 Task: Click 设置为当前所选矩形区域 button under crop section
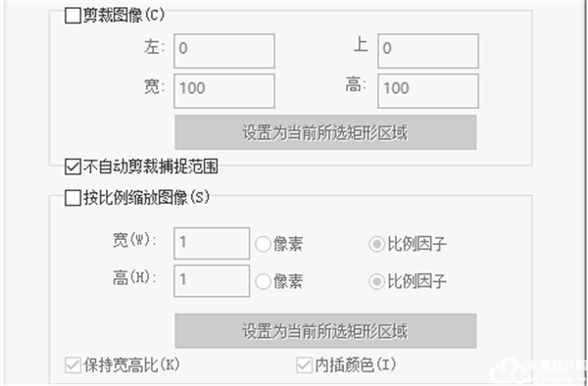point(325,132)
